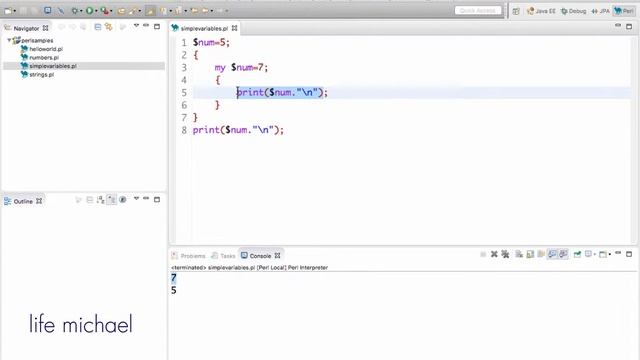This screenshot has width=640, height=360.
Task: Maximize the Navigator view
Action: click(157, 27)
